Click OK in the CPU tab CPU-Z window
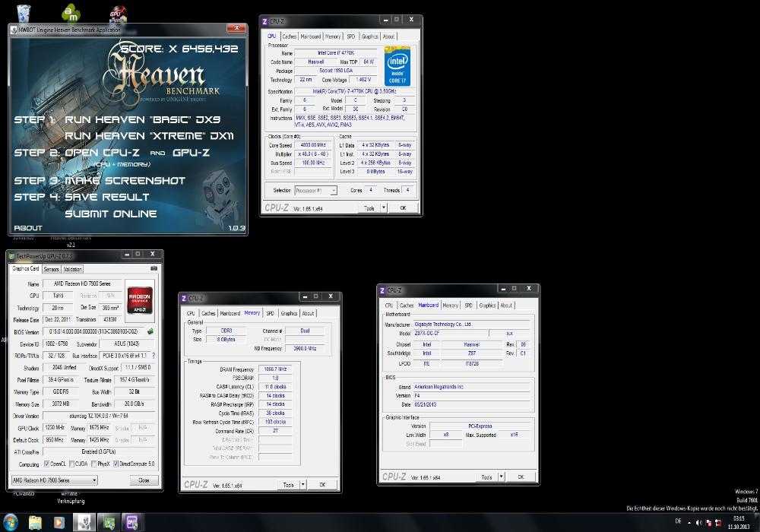The height and width of the screenshot is (532, 760). (x=403, y=207)
